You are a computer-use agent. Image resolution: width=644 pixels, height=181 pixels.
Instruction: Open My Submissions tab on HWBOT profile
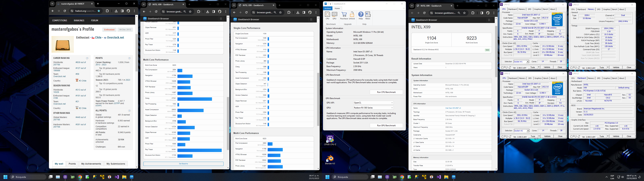116,164
